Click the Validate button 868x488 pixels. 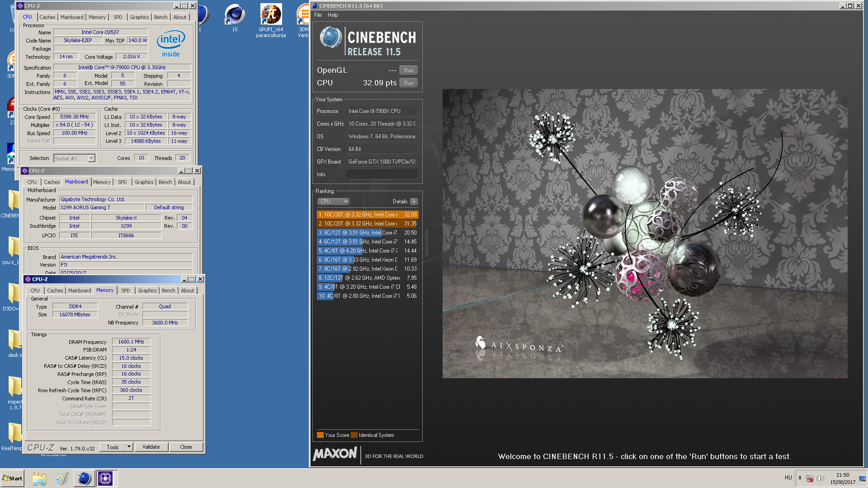tap(151, 447)
